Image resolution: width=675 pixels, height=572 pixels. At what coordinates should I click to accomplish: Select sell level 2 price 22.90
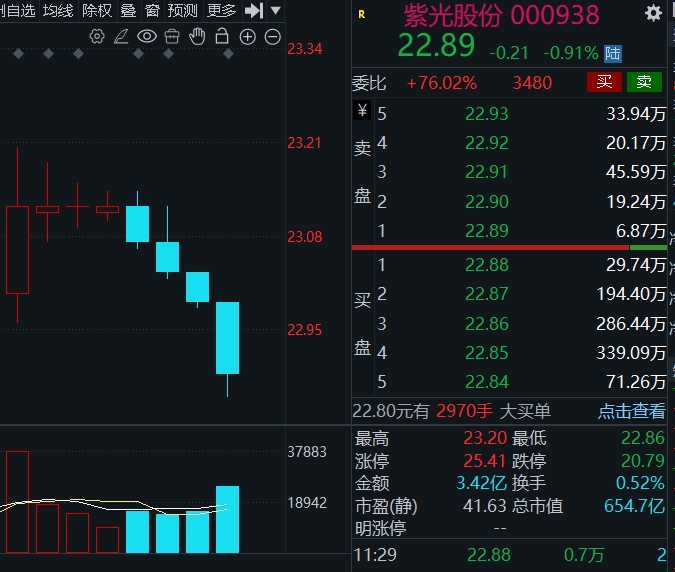(486, 202)
